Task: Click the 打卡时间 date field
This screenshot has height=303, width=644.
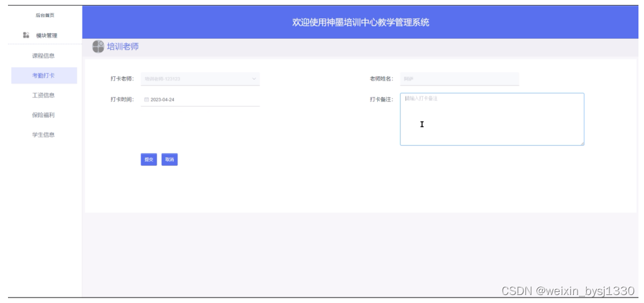Action: click(x=200, y=100)
